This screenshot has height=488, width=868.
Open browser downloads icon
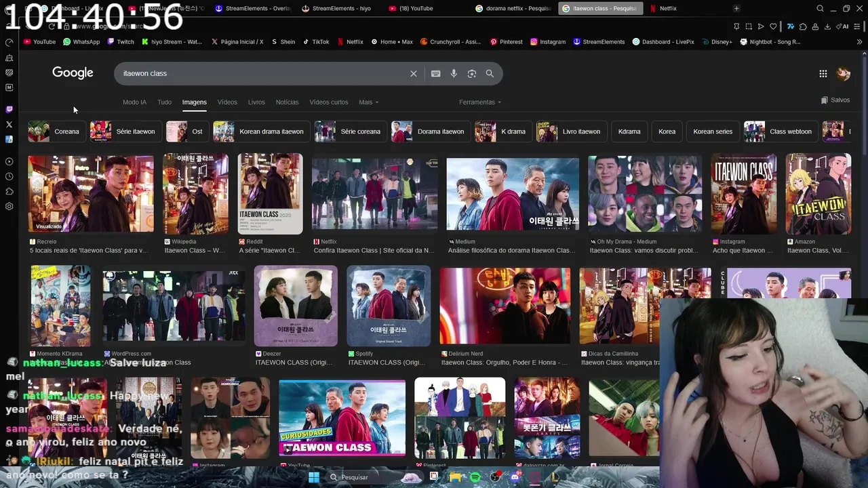tap(827, 26)
